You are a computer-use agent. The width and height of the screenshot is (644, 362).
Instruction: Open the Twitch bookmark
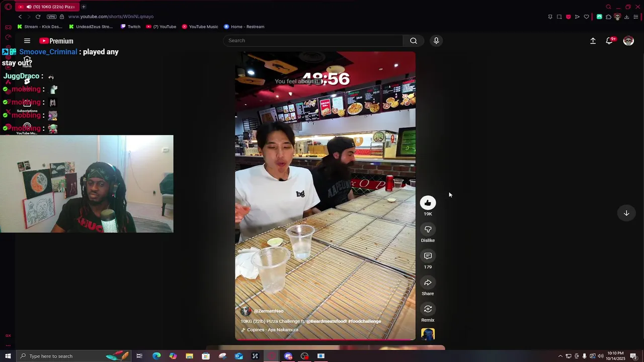click(130, 27)
